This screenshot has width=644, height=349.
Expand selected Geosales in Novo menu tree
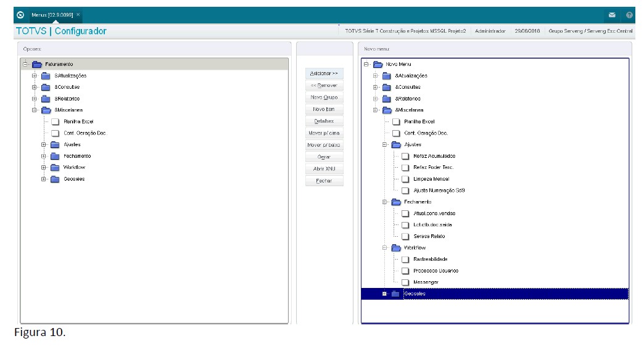(x=384, y=294)
